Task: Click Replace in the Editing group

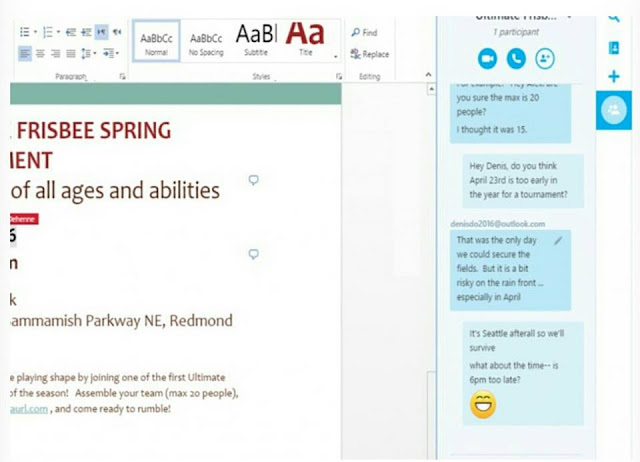Action: pyautogui.click(x=369, y=54)
